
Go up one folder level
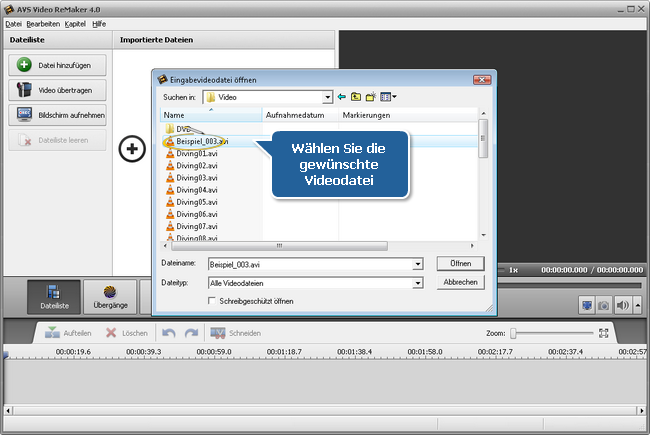pyautogui.click(x=356, y=97)
